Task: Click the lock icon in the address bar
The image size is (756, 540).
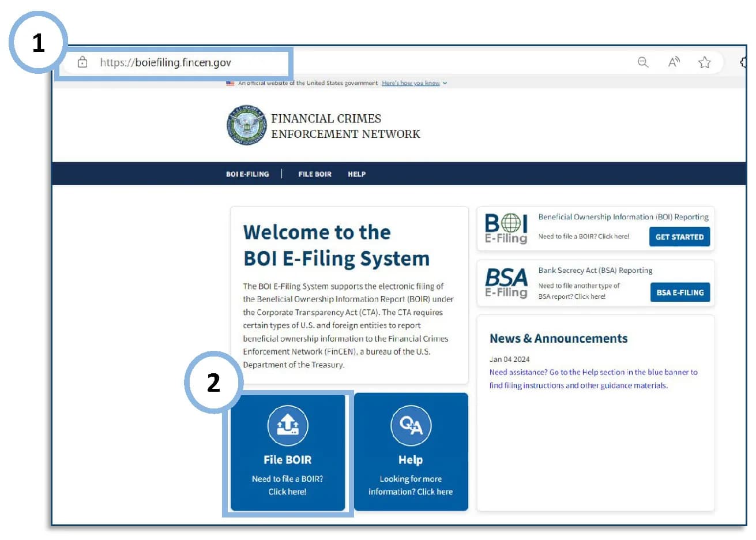Action: (x=82, y=62)
